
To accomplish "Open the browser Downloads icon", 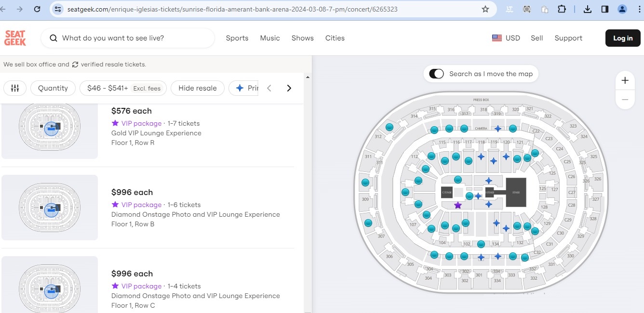I will point(588,9).
